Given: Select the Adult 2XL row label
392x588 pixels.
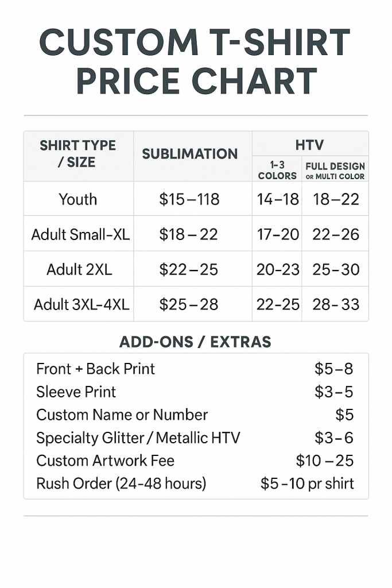Looking at the screenshot, I should [79, 269].
